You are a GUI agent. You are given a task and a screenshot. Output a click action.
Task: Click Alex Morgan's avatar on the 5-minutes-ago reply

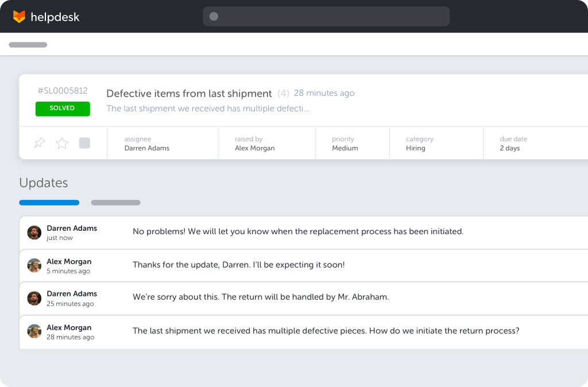pyautogui.click(x=34, y=265)
